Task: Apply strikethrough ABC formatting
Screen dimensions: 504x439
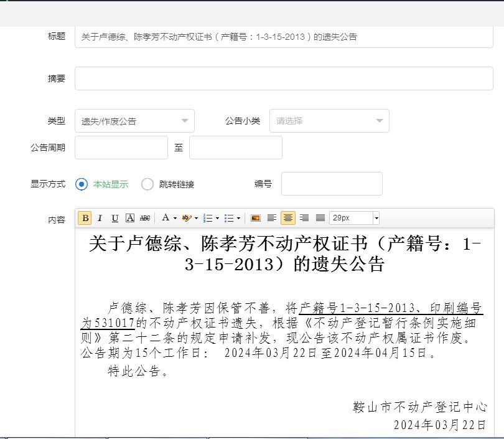Action: coord(145,218)
